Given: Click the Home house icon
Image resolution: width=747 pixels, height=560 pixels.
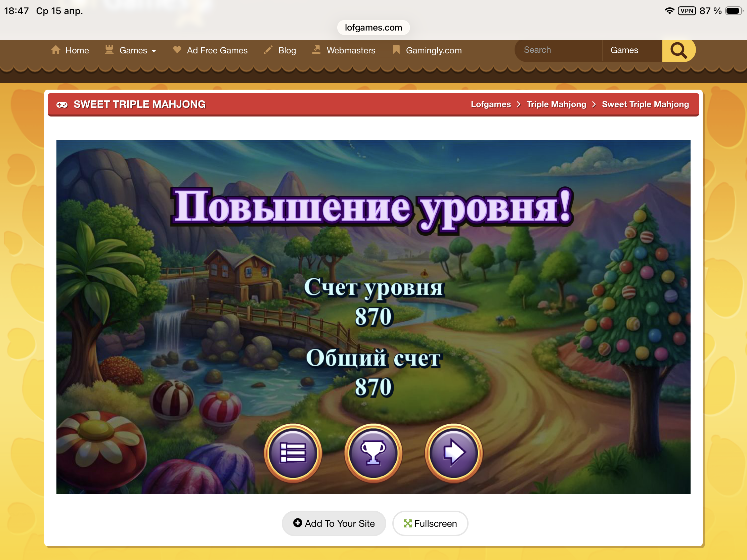Looking at the screenshot, I should 56,50.
